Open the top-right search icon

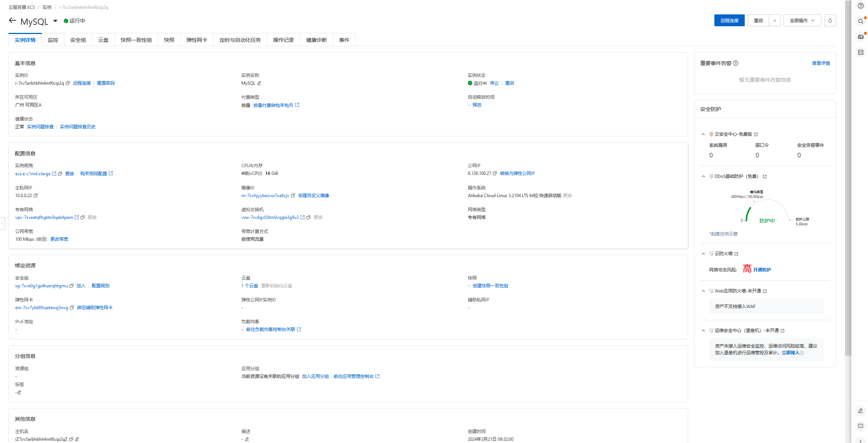[x=861, y=21]
